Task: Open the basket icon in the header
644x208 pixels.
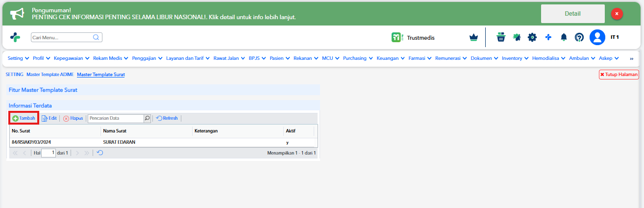Action: [500, 37]
